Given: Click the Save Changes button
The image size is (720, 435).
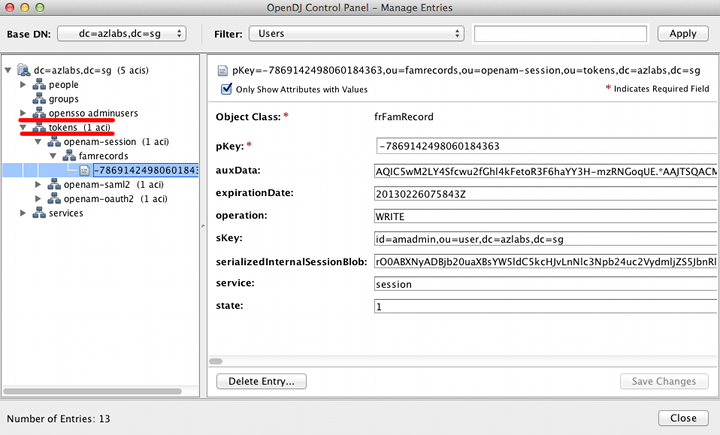Looking at the screenshot, I should 664,381.
